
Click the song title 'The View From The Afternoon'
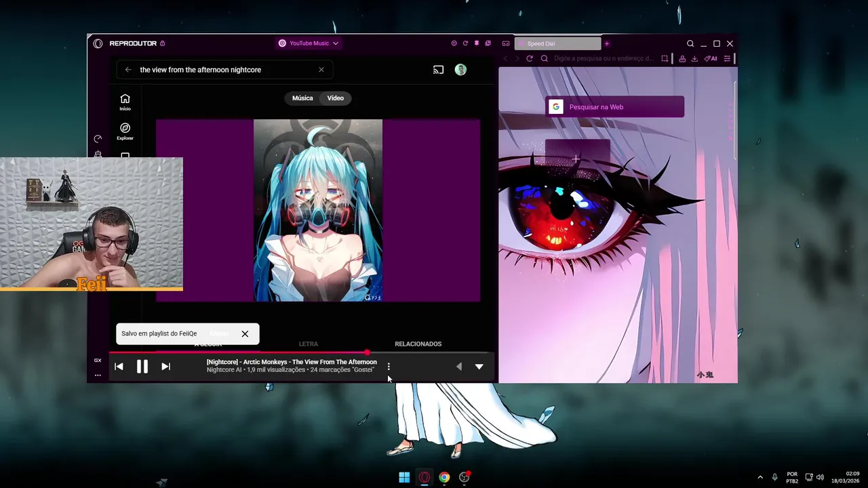[334, 362]
